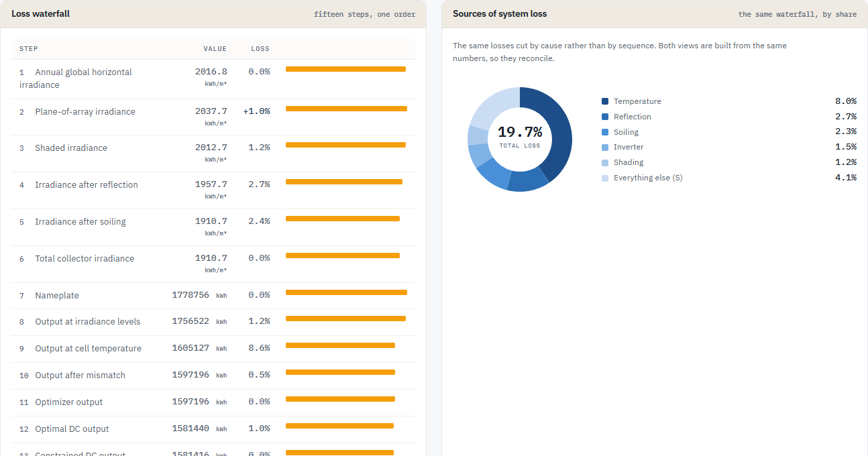This screenshot has height=456, width=868.
Task: Click the Everything else (5) legend swatch
Action: [605, 178]
